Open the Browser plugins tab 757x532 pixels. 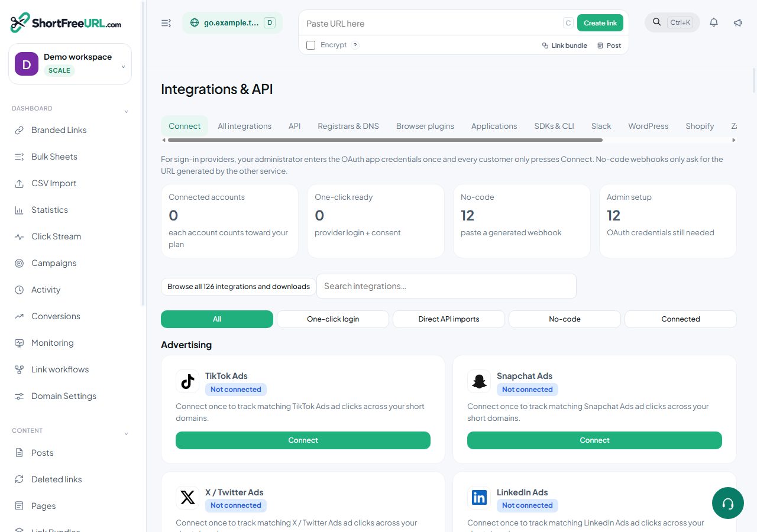pyautogui.click(x=425, y=126)
